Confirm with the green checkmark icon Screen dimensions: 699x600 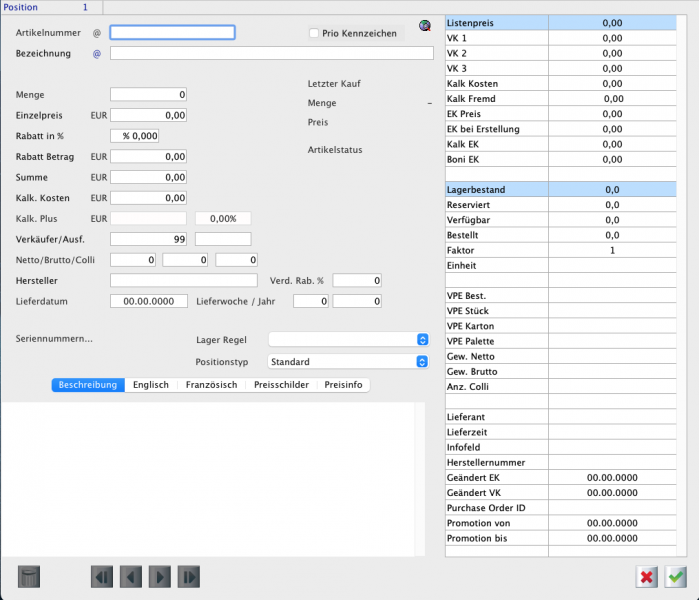(676, 577)
